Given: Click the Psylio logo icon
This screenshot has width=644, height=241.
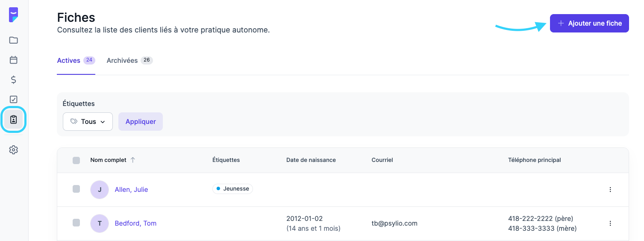Looking at the screenshot, I should [14, 15].
